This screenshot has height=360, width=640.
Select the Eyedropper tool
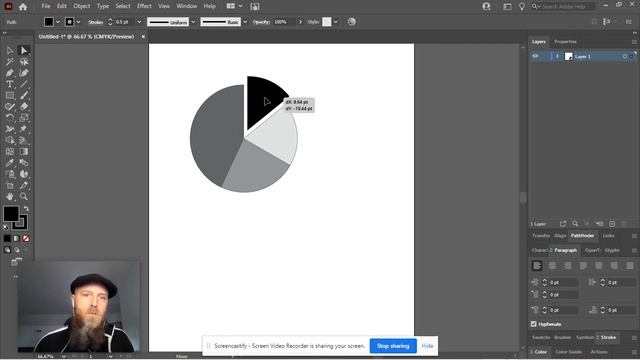[10, 163]
